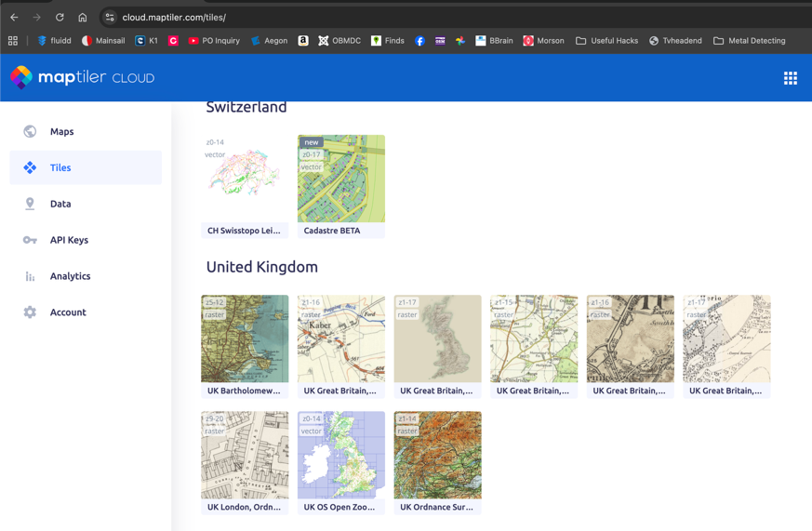Open the PO Inquiry bookmark
Viewport: 812px width, 531px height.
214,40
